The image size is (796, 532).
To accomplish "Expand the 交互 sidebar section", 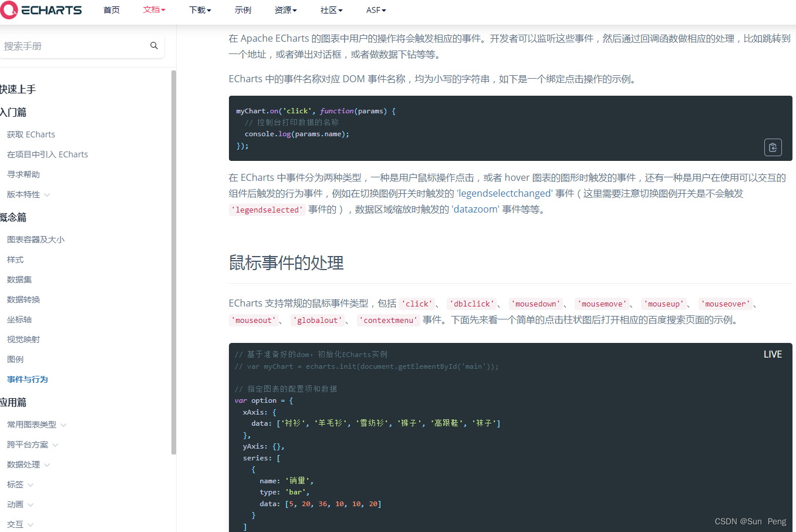I will (20, 524).
